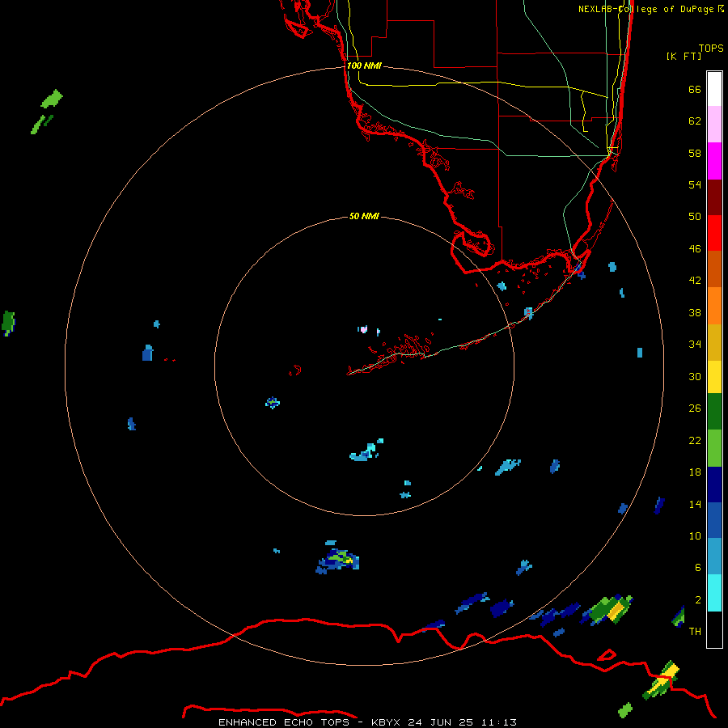
Task: Click the 42 legend value
Action: click(x=695, y=281)
